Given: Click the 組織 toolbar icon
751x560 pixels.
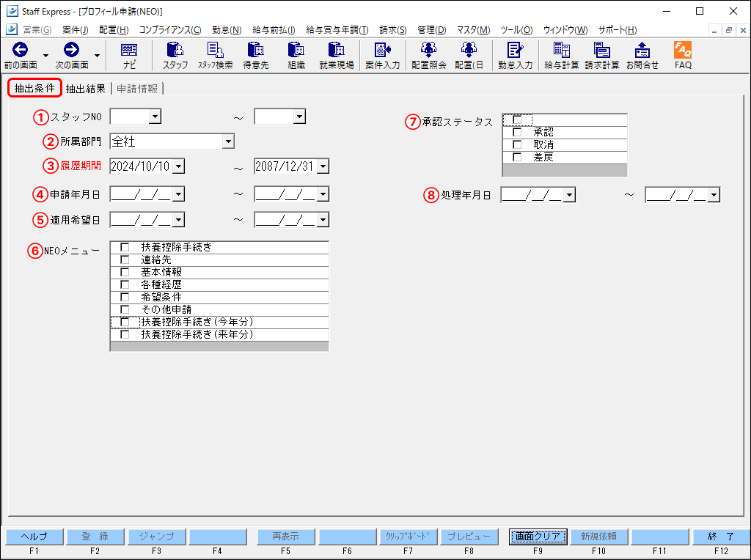Looking at the screenshot, I should click(297, 55).
